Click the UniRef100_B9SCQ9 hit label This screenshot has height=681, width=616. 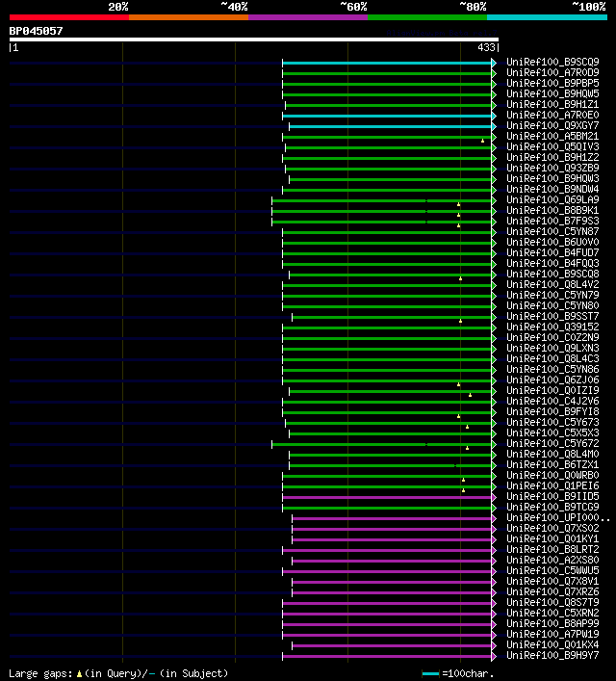552,62
